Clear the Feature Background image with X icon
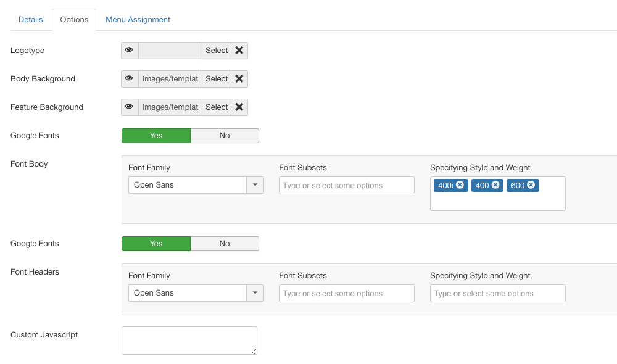Screen dimensions: 617x364 tap(239, 107)
